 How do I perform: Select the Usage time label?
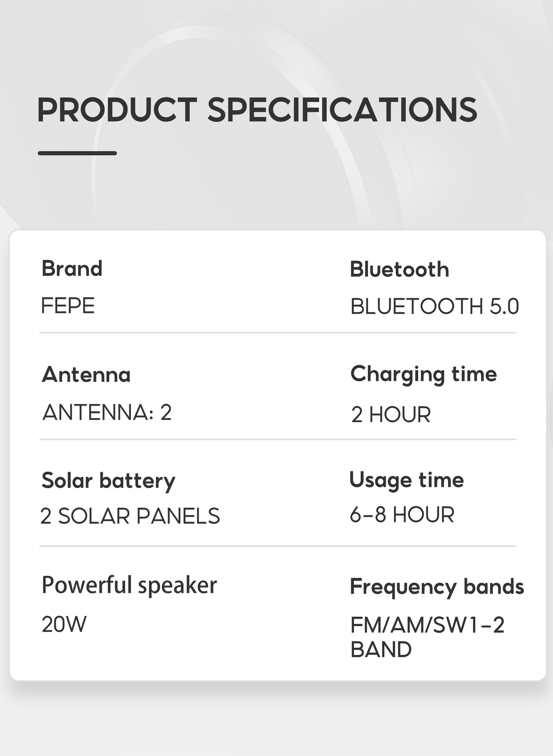406,480
